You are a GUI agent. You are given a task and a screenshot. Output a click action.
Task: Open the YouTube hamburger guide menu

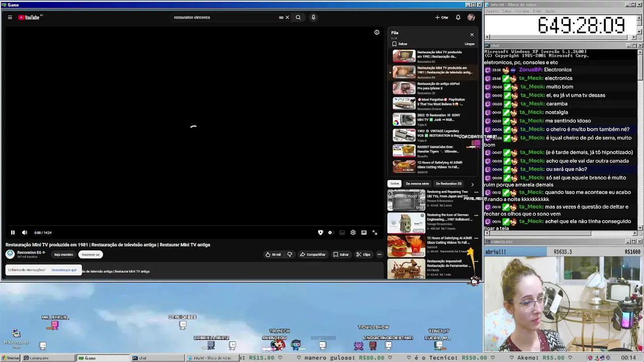(10, 18)
